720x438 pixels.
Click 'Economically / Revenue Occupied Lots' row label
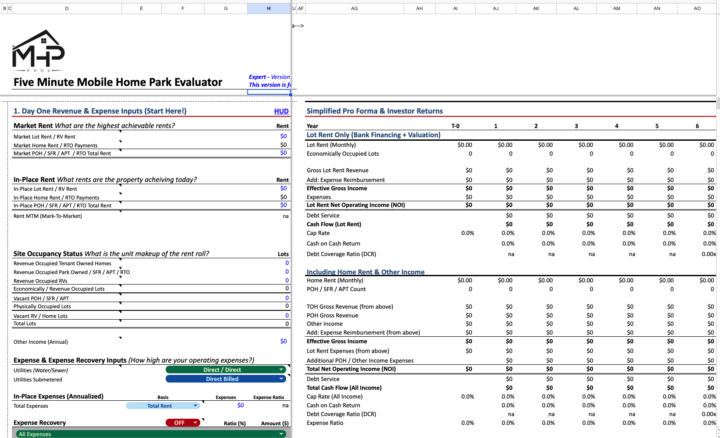(x=59, y=289)
